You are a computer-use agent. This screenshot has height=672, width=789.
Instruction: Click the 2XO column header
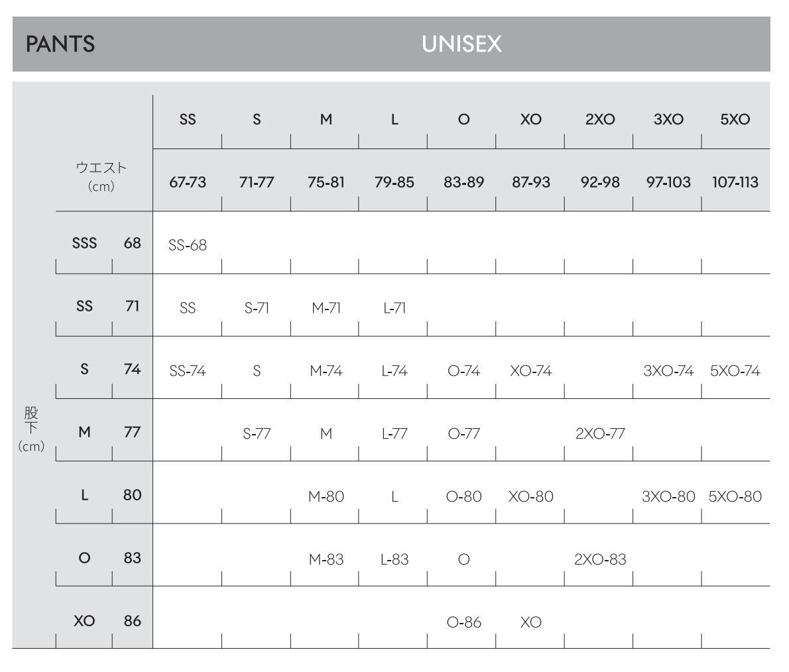click(x=598, y=120)
